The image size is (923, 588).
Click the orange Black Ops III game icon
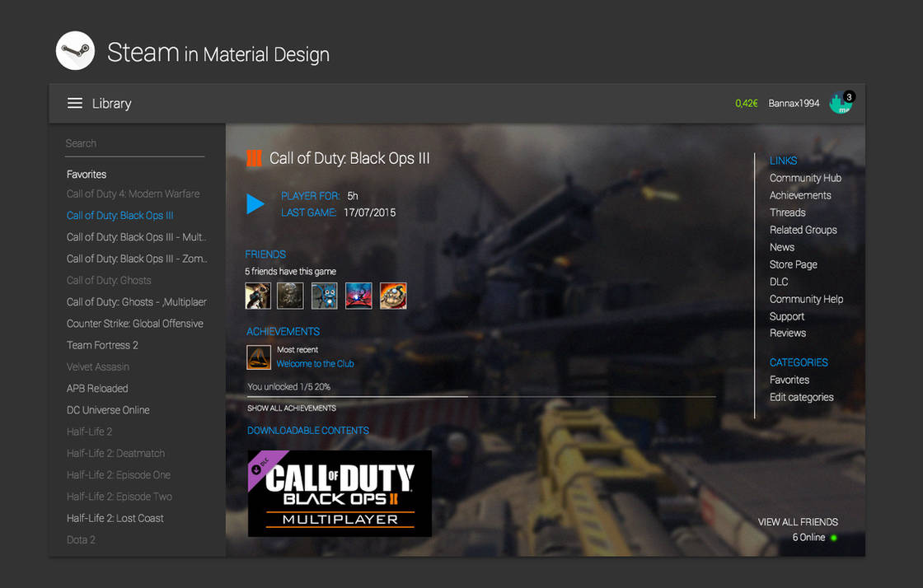254,158
